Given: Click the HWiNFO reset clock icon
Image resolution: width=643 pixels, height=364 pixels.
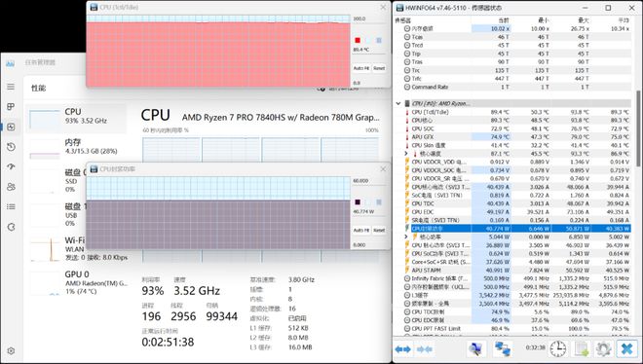Looking at the screenshot, I should (x=557, y=348).
